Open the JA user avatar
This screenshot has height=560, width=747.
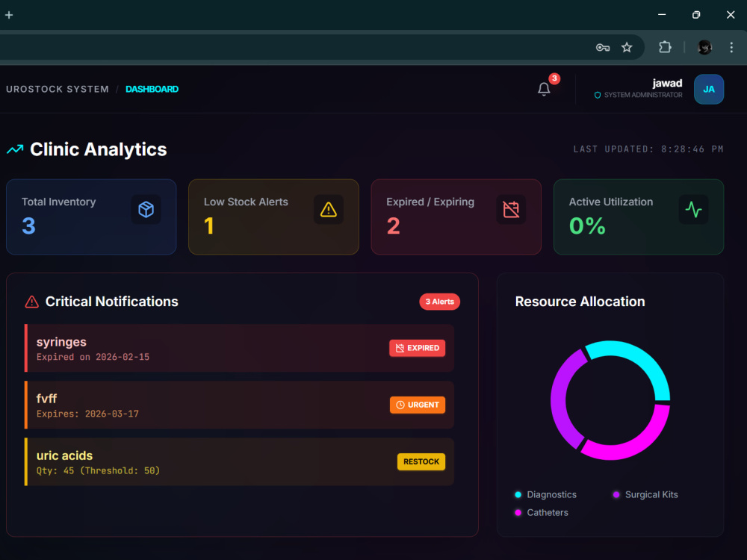(708, 89)
